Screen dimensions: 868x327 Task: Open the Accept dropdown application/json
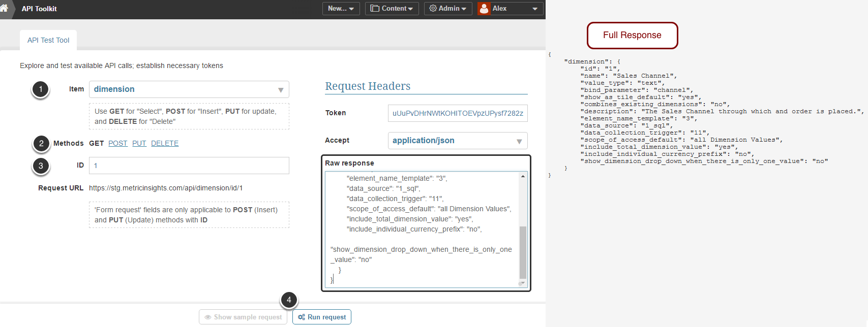(x=458, y=141)
